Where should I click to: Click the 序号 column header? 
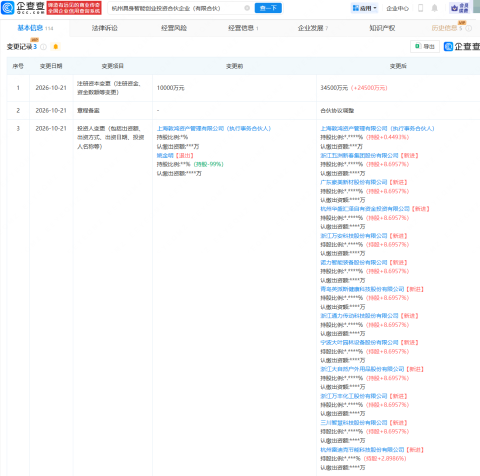(x=18, y=66)
